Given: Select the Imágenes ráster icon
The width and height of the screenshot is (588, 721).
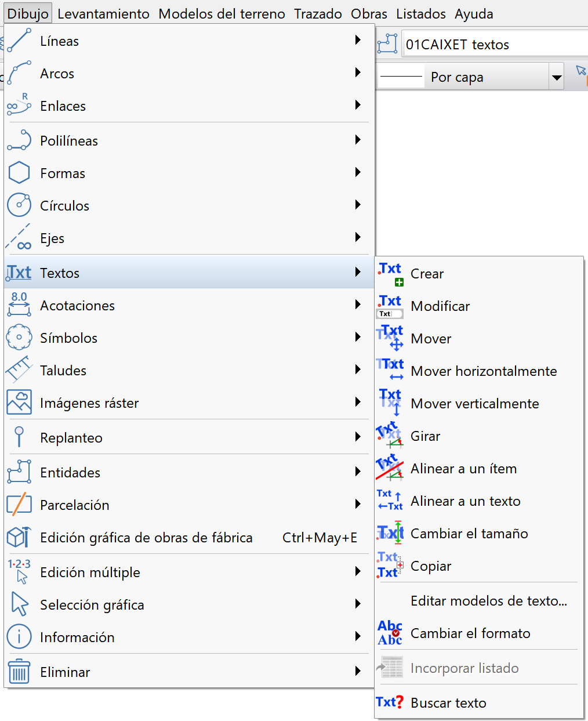Looking at the screenshot, I should [x=19, y=402].
